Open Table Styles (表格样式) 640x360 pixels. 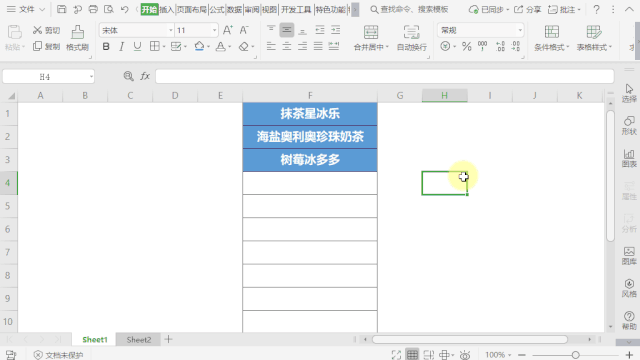click(x=594, y=38)
